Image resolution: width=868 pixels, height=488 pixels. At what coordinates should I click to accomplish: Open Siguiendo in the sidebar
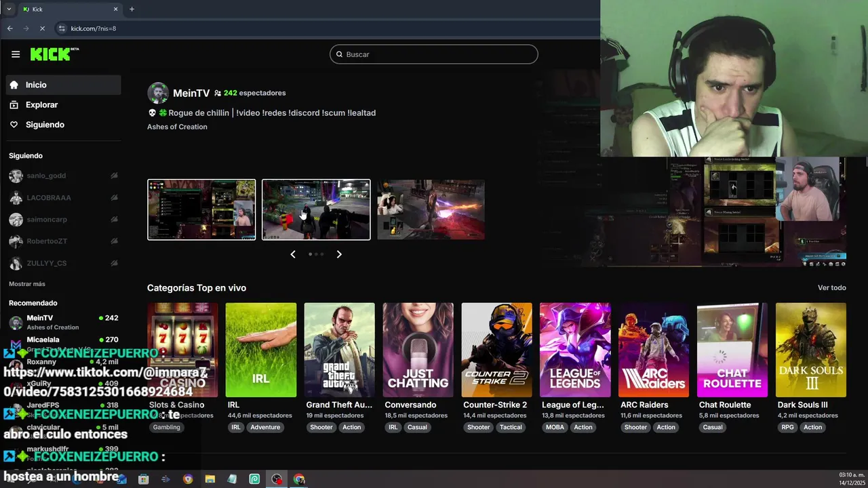tap(64, 125)
